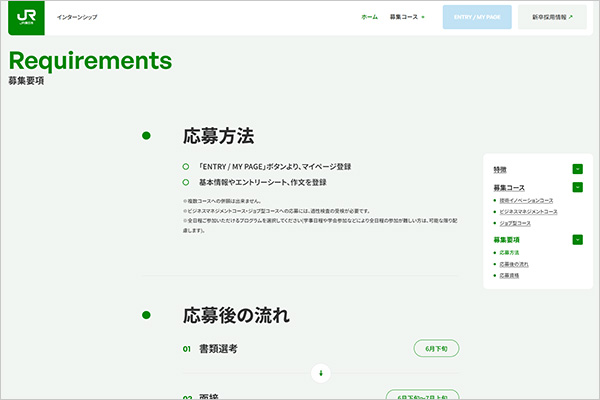Collapse the 募集コース section in sidebar
This screenshot has height=400, width=600.
pos(577,187)
